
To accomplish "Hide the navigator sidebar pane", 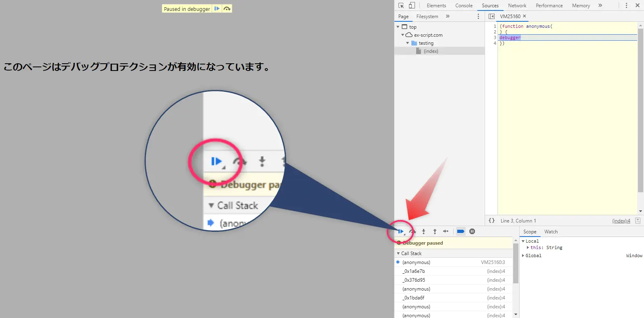I will [491, 16].
